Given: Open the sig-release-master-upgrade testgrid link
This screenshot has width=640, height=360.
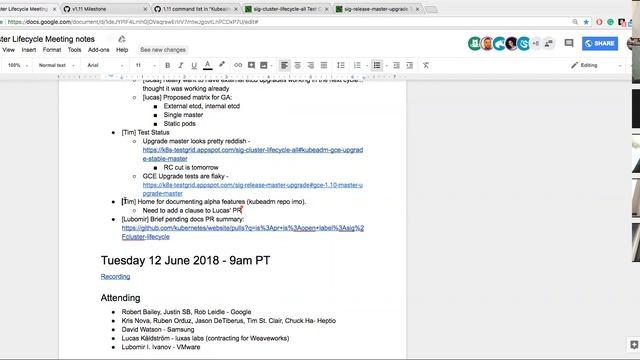Looking at the screenshot, I should [253, 189].
